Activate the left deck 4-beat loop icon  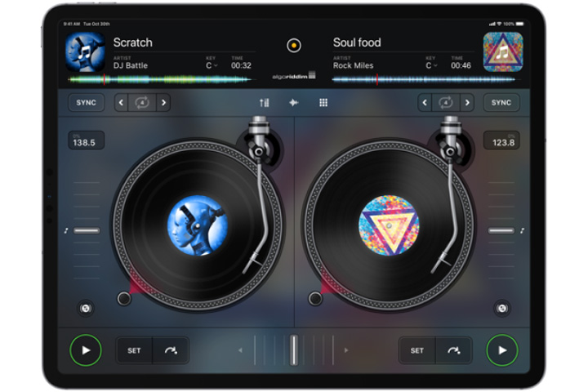coord(142,103)
